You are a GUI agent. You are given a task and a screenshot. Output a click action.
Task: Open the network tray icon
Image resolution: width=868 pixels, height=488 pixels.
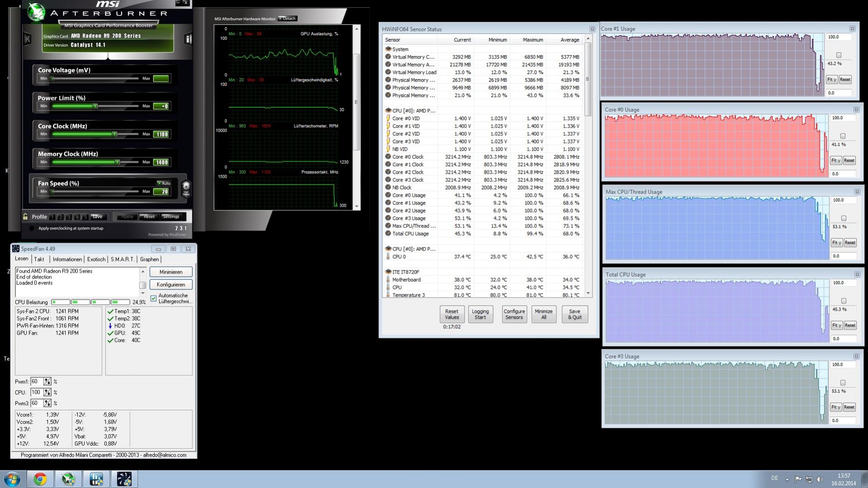[x=809, y=479]
